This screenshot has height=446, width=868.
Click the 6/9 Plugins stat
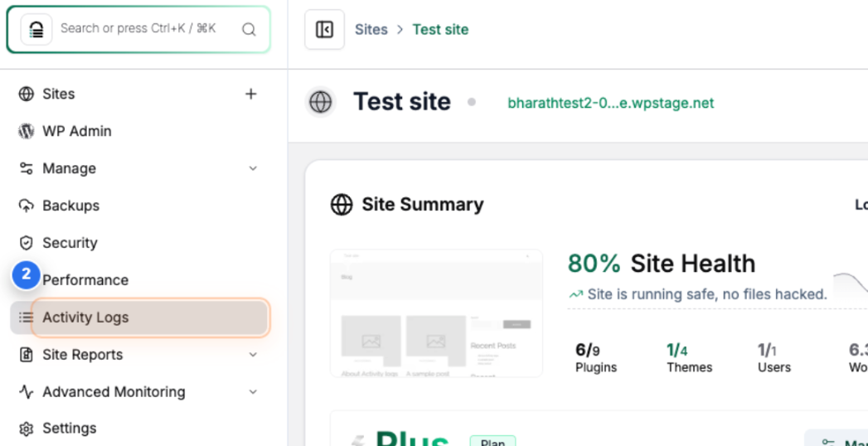(595, 357)
